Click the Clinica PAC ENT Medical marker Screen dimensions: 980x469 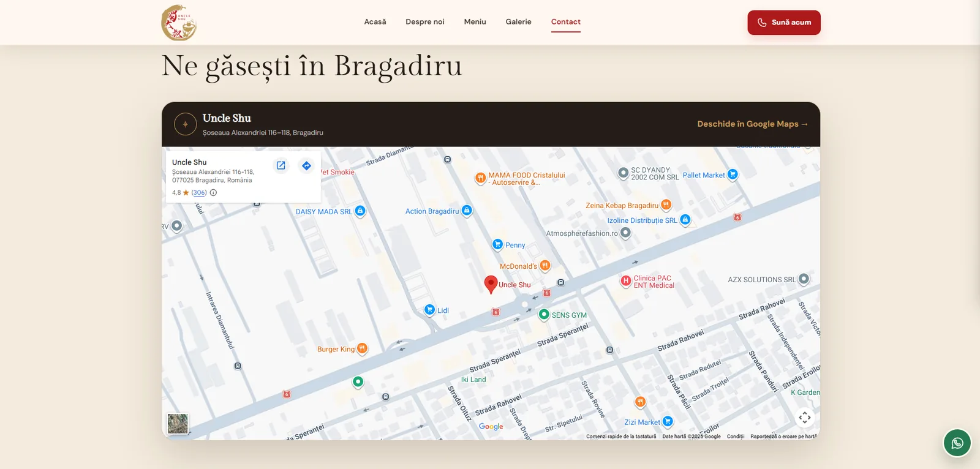tap(625, 281)
